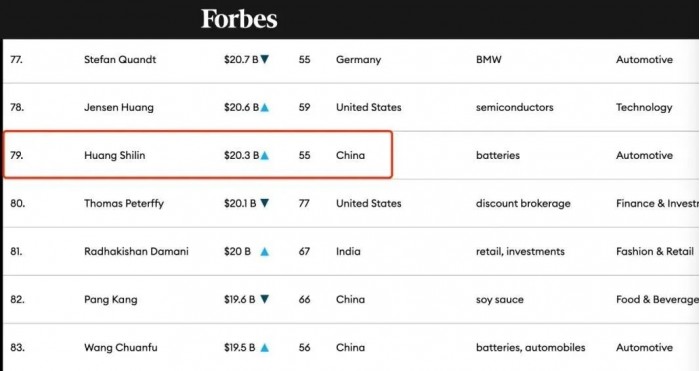Click down arrow next to $20.1 B
The height and width of the screenshot is (371, 700).
(265, 203)
